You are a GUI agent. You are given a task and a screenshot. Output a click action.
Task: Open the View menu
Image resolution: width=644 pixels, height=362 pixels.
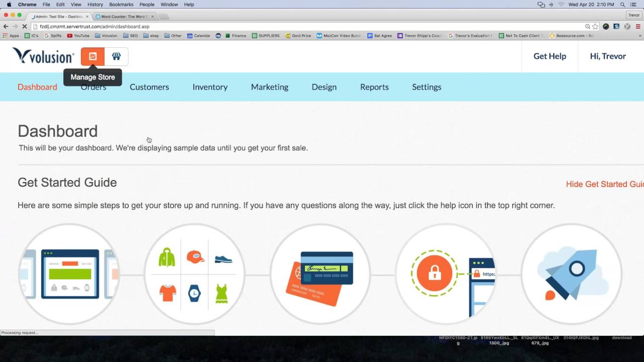tap(76, 5)
